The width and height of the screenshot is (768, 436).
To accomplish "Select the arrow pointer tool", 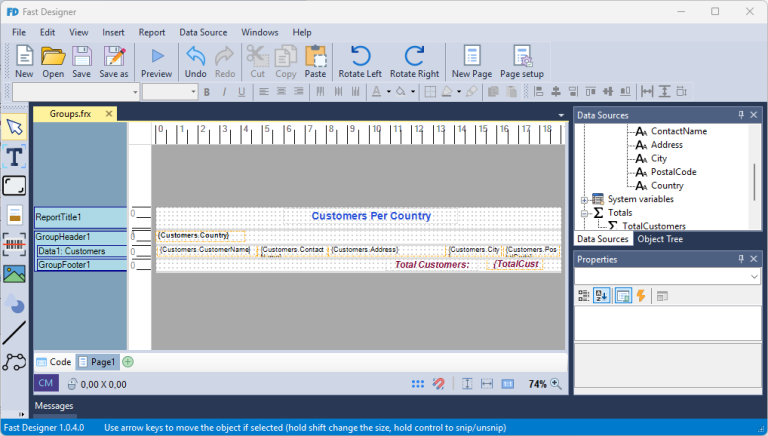I will point(14,128).
